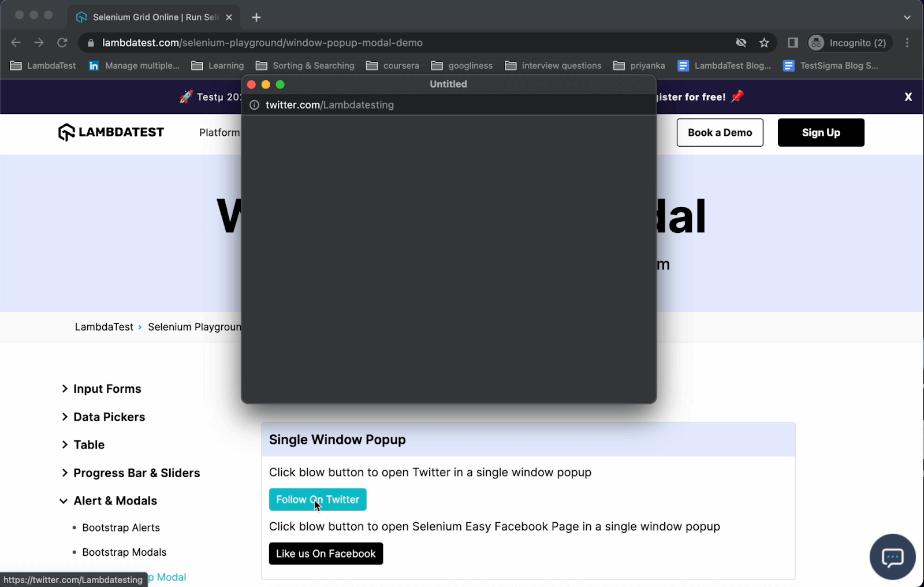Viewport: 924px width, 587px height.
Task: Click the Sign Up button
Action: (x=821, y=132)
